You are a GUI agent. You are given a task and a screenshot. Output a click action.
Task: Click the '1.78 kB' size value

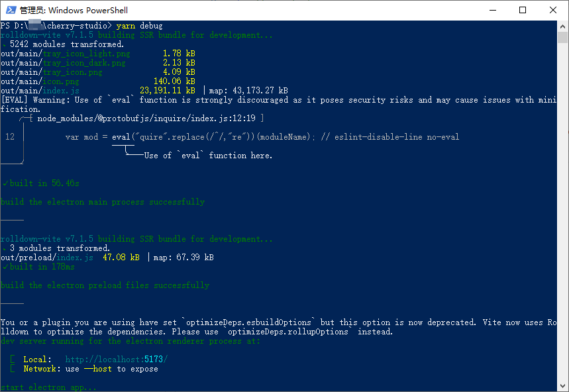(179, 54)
